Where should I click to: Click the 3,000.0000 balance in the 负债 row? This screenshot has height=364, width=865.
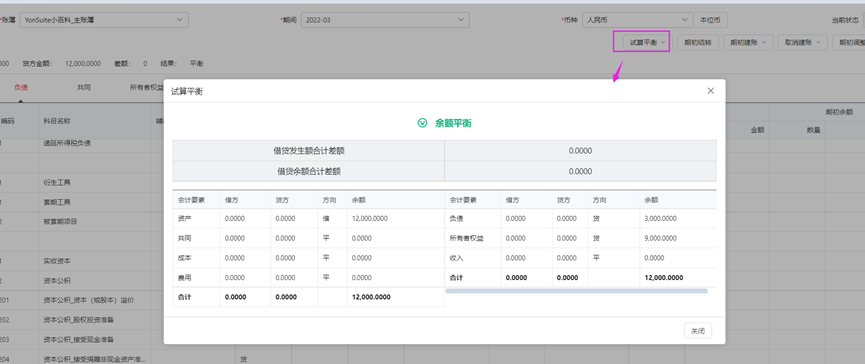click(x=660, y=218)
